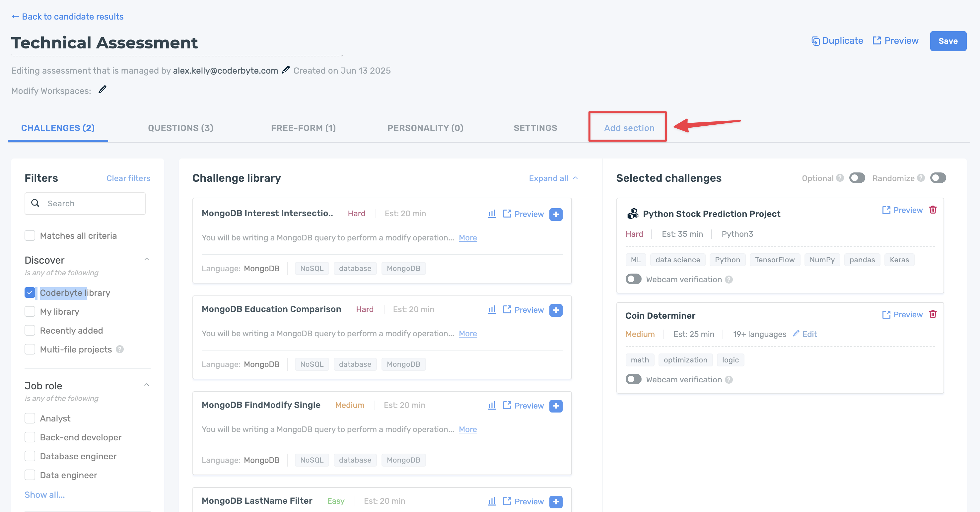This screenshot has width=980, height=512.
Task: Click pencil icon next to Modify Workspaces
Action: click(x=102, y=90)
